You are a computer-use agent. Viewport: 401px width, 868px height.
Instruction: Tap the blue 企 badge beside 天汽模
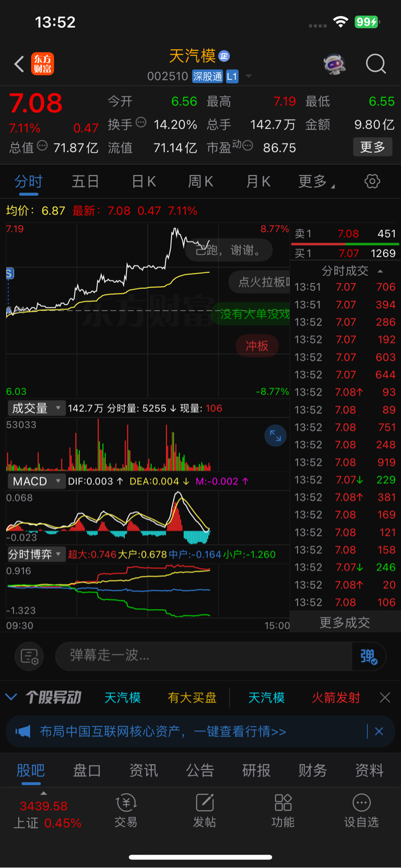tap(224, 56)
